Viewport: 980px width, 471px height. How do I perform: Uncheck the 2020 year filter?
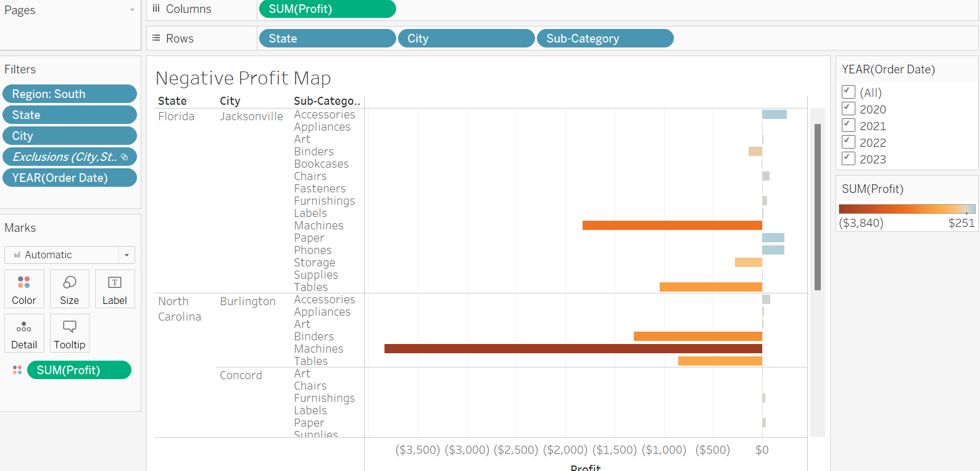click(849, 109)
